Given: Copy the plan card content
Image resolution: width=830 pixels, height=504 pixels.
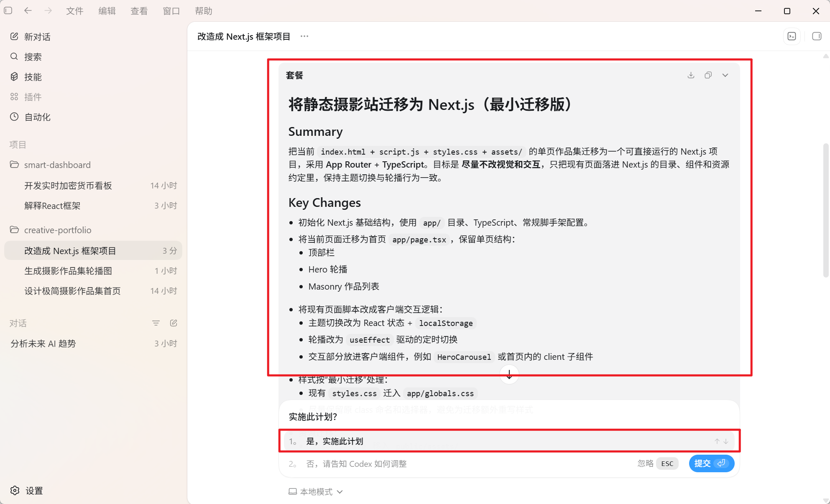Looking at the screenshot, I should [708, 75].
